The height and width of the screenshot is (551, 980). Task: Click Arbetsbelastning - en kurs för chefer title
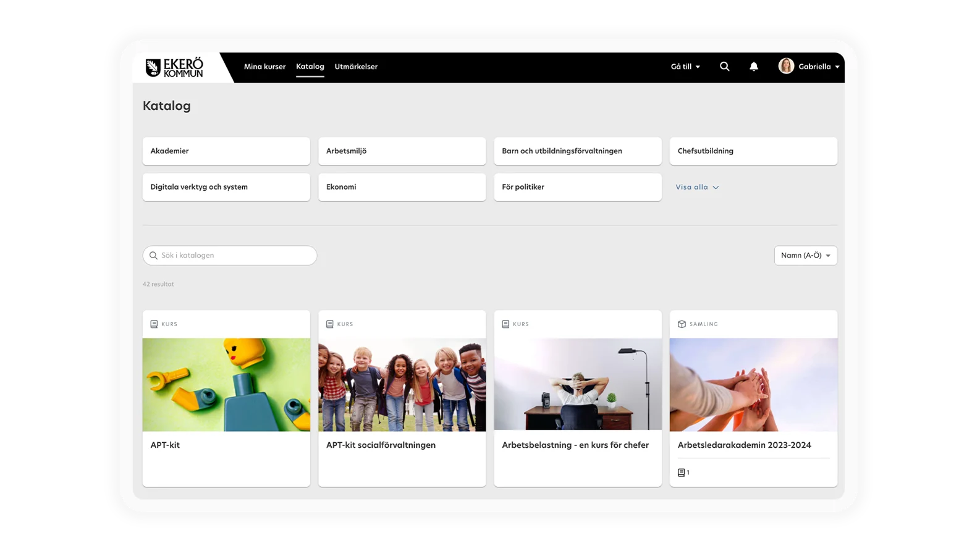[x=575, y=445]
